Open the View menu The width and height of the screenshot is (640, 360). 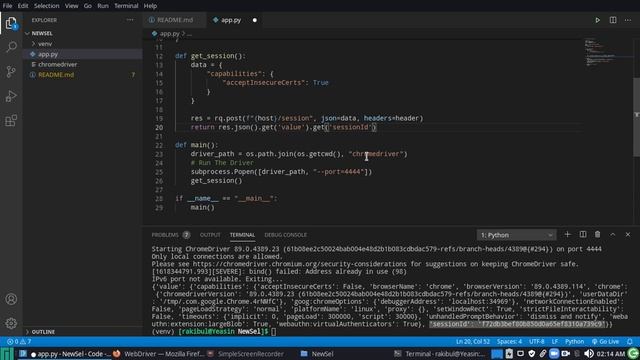71,6
